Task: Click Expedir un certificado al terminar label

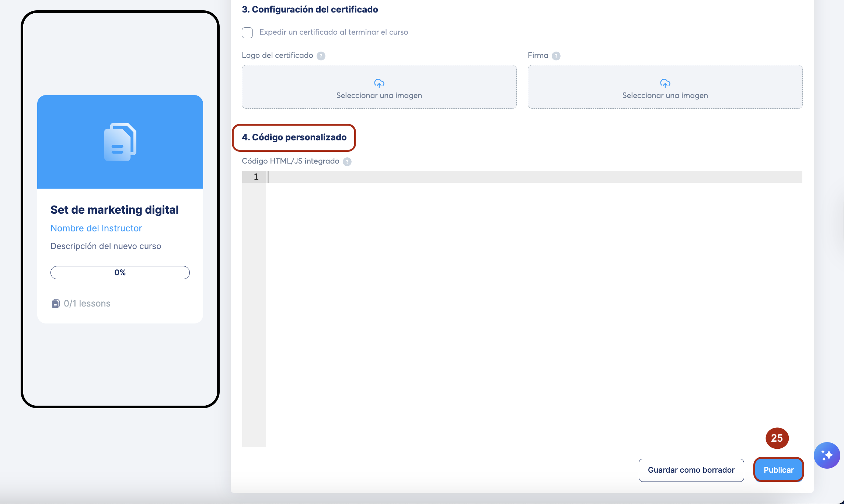Action: click(334, 32)
